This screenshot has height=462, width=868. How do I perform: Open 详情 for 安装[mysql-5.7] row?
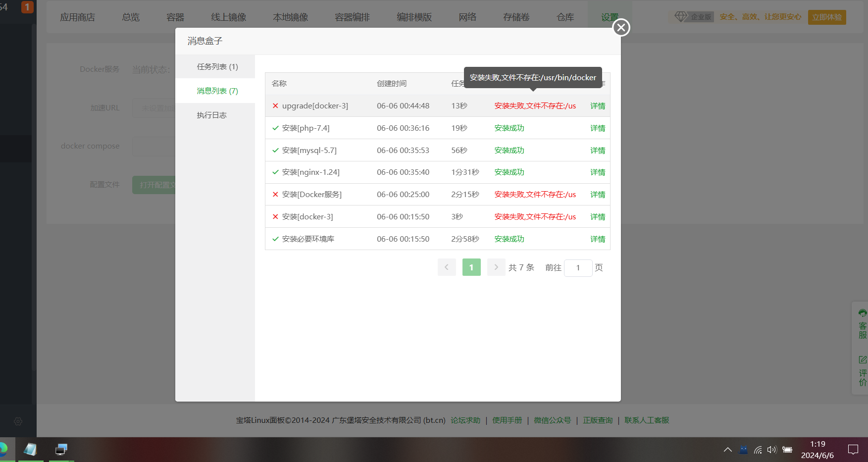pos(598,150)
